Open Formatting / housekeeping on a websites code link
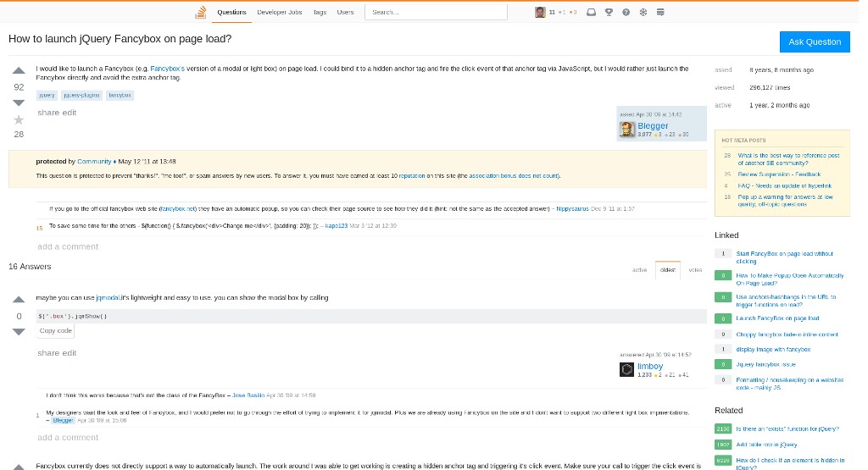The width and height of the screenshot is (868, 470). 790,384
